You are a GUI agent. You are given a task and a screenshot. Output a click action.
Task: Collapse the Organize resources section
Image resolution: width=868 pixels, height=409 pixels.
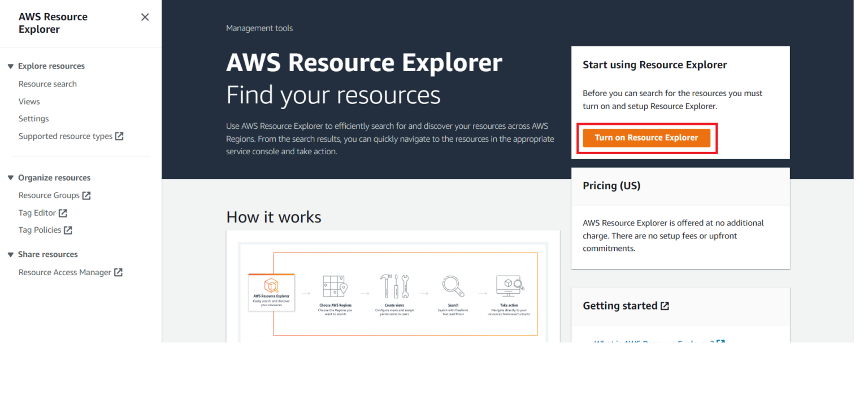[11, 177]
